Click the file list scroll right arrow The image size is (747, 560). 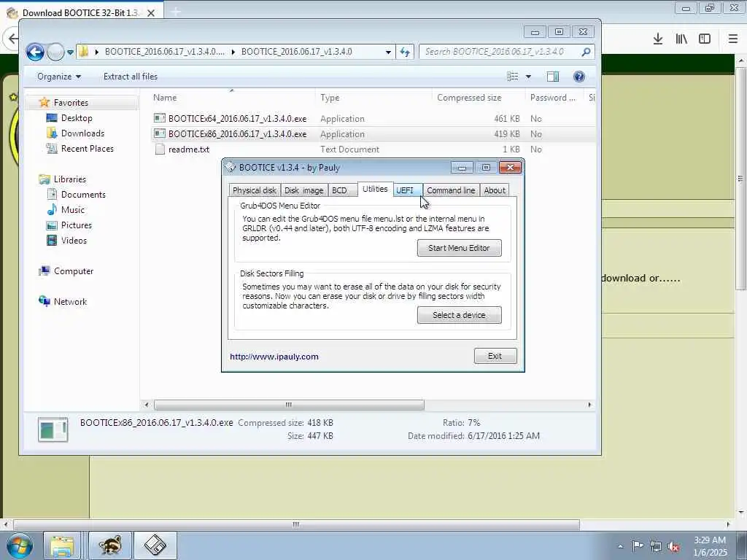pyautogui.click(x=589, y=405)
